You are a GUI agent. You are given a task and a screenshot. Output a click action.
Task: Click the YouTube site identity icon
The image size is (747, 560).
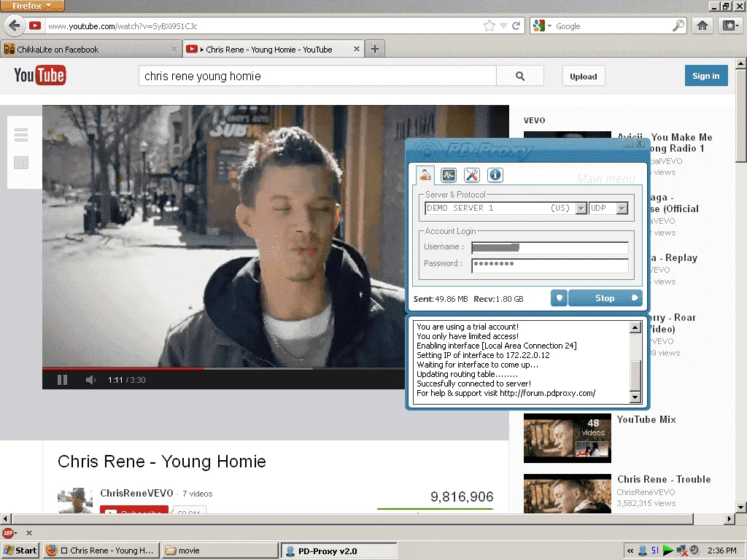(35, 26)
